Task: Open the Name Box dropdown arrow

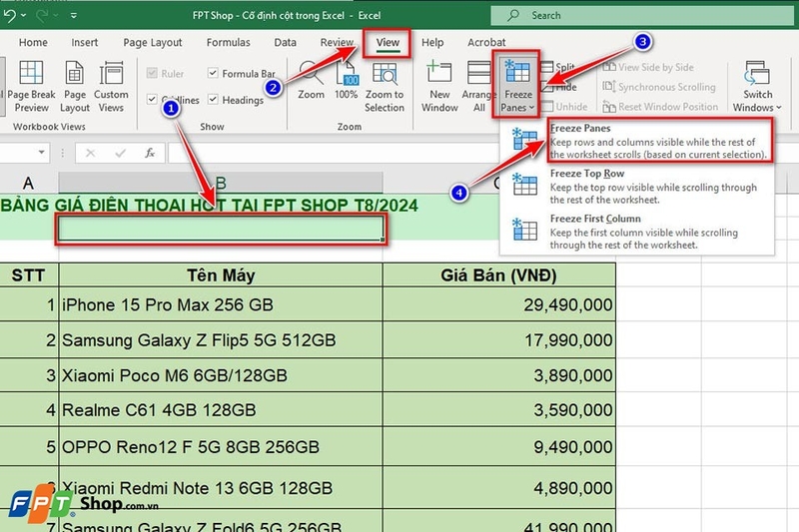Action: pyautogui.click(x=41, y=153)
